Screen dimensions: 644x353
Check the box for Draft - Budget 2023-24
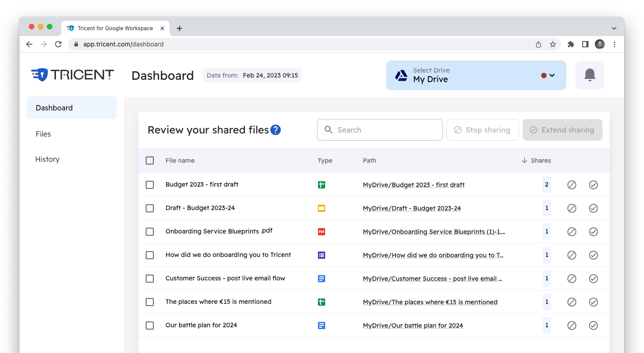[x=150, y=208]
